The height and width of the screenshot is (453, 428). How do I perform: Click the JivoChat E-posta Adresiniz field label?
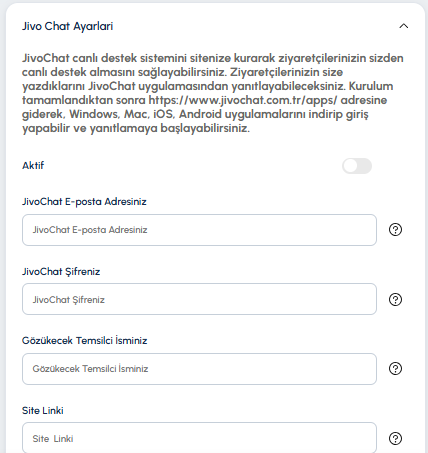tap(84, 202)
